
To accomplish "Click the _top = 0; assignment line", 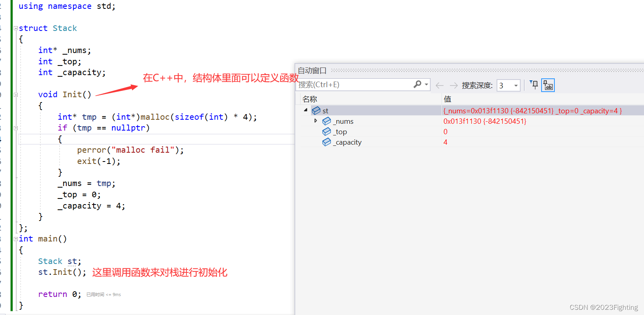I will pos(80,194).
